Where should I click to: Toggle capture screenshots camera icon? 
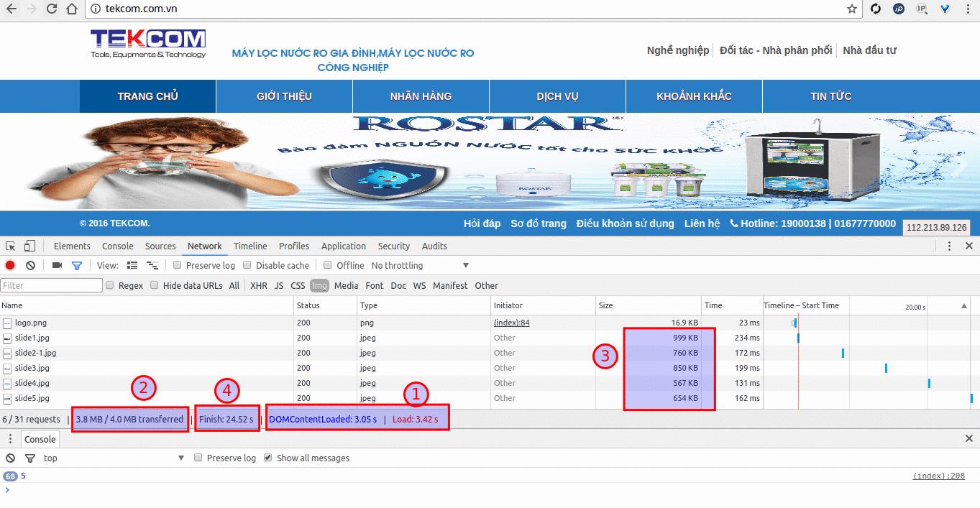(x=57, y=265)
